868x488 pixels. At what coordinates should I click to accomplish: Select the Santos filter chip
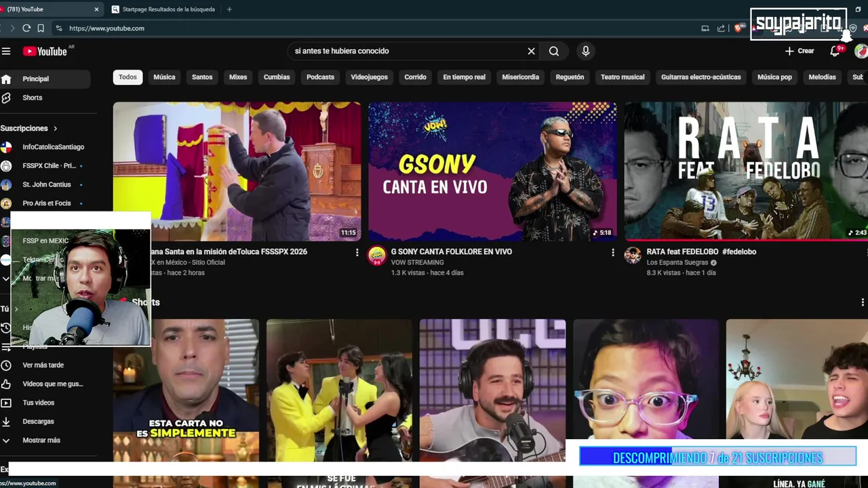pos(202,77)
